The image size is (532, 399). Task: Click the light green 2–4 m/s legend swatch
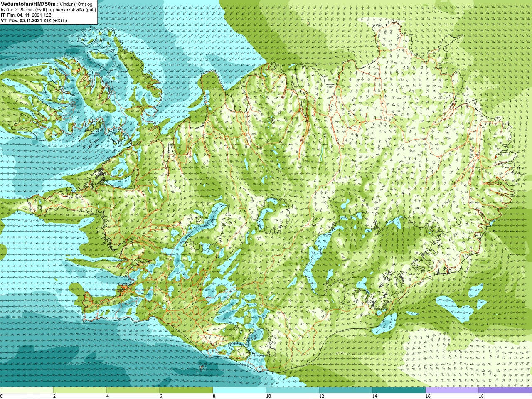(x=80, y=390)
